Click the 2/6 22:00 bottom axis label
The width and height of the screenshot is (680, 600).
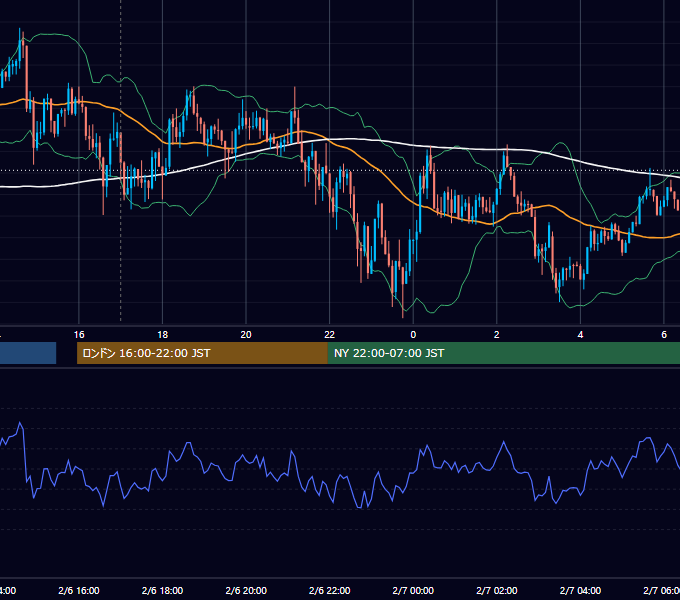tap(330, 590)
